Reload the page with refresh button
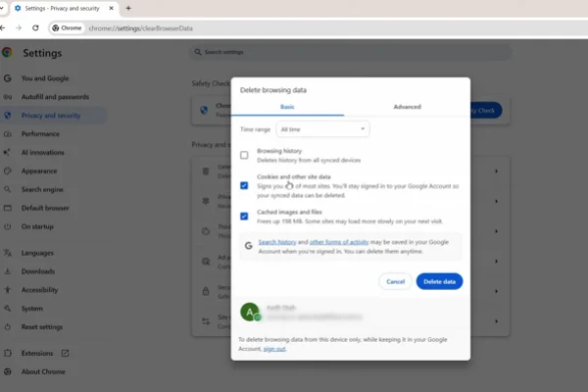 pos(35,27)
